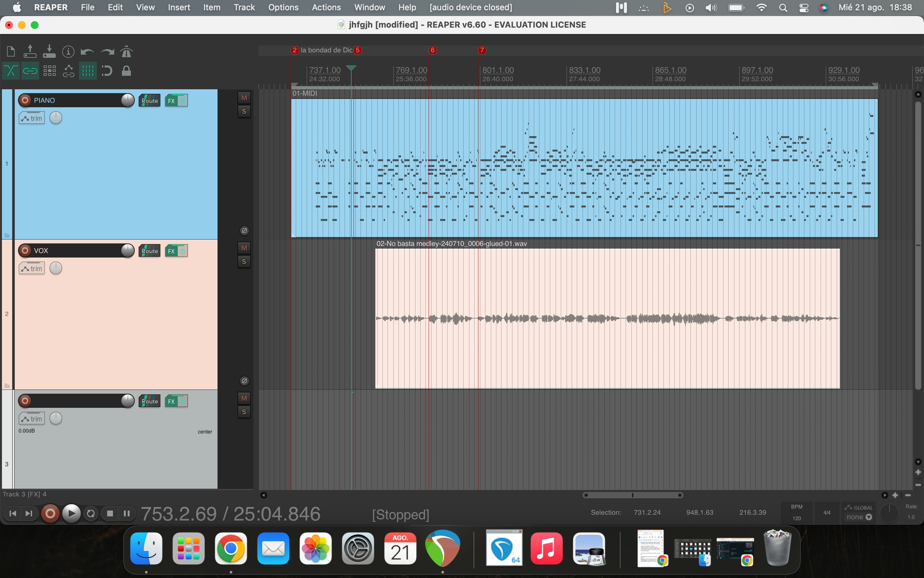Invert phase on VOX track

[244, 381]
